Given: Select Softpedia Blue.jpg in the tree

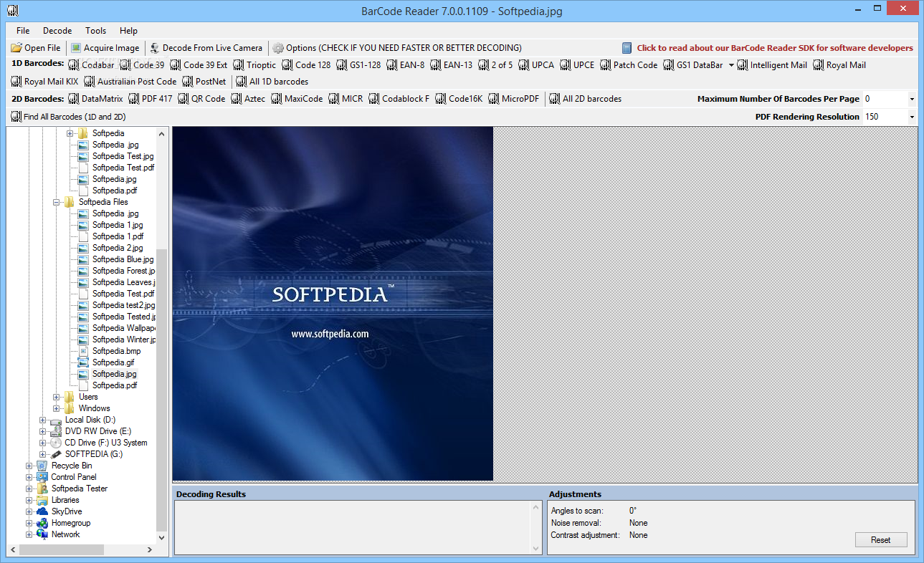Looking at the screenshot, I should point(123,259).
